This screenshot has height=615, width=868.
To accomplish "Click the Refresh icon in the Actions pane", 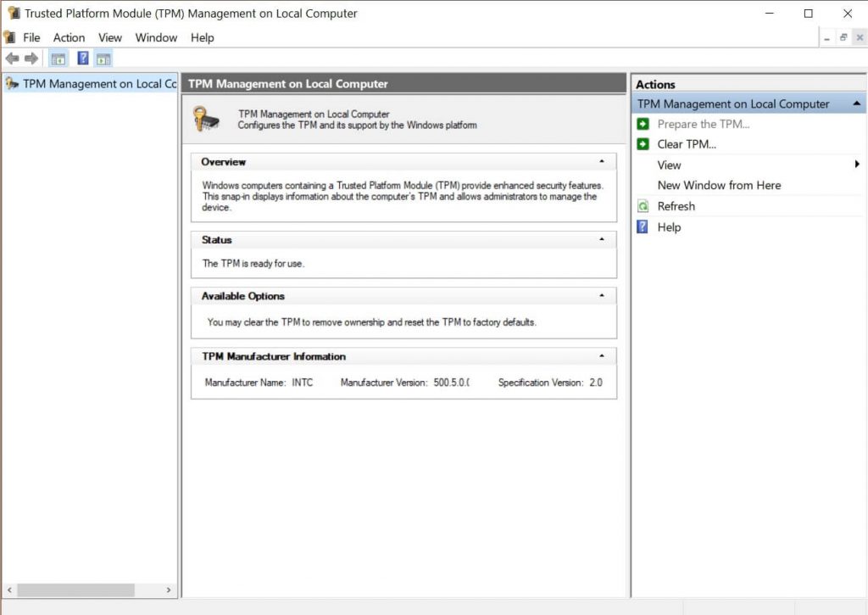I will pos(643,206).
